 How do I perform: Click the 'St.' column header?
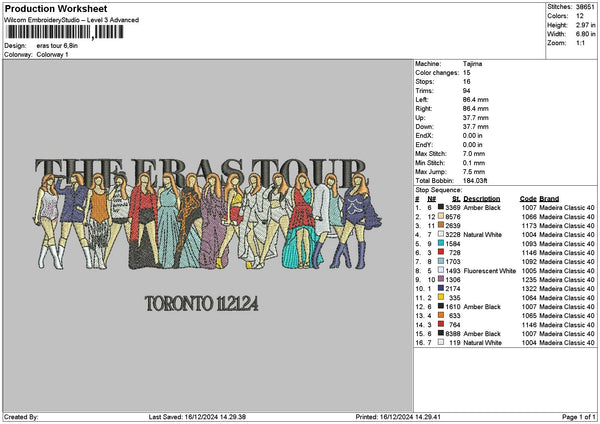[456, 199]
